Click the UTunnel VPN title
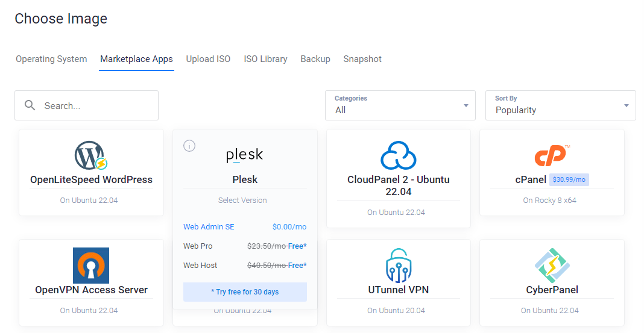This screenshot has height=333, width=644. 399,290
